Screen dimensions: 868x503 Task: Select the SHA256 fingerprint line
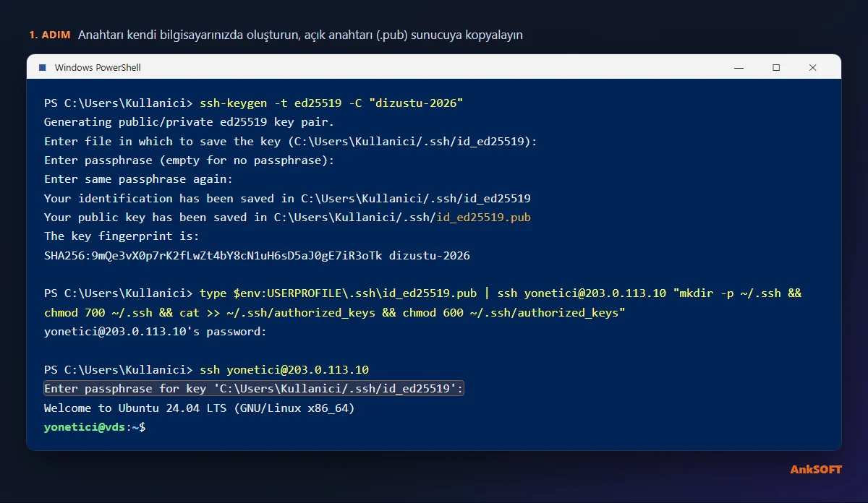tap(257, 256)
